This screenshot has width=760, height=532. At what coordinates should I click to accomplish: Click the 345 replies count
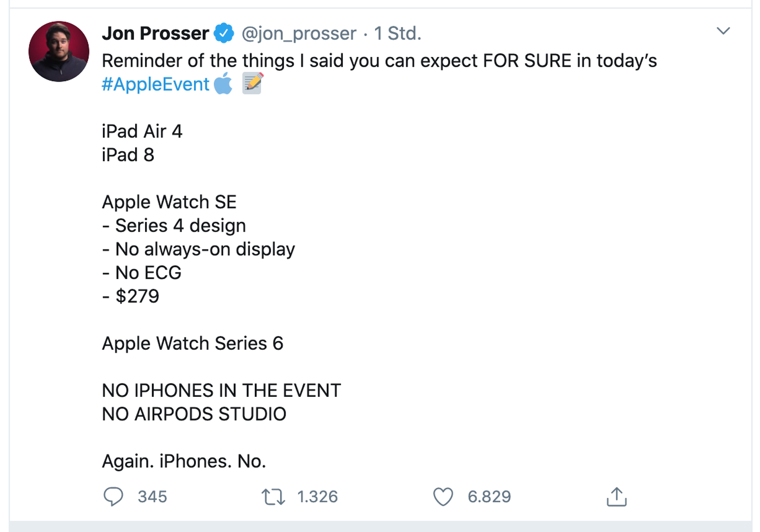(x=152, y=496)
